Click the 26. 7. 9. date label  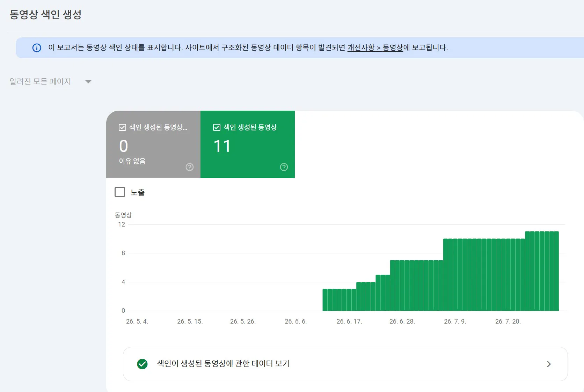click(x=455, y=321)
